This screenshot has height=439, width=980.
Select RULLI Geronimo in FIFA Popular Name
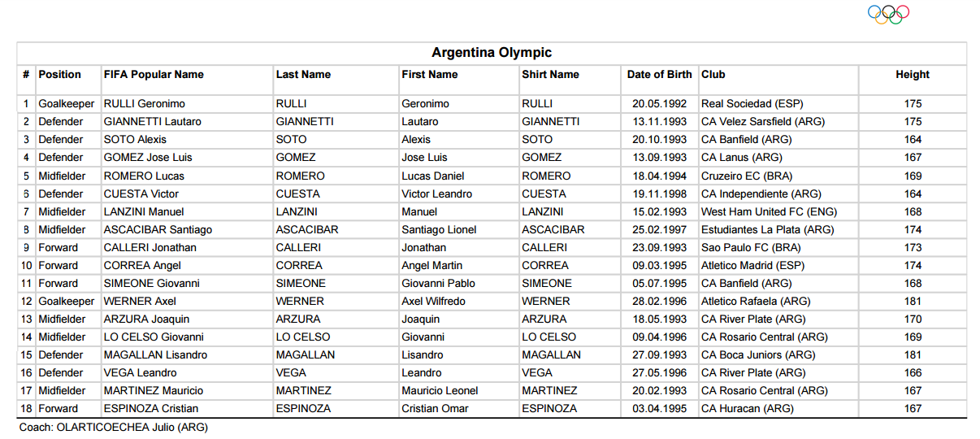(145, 104)
